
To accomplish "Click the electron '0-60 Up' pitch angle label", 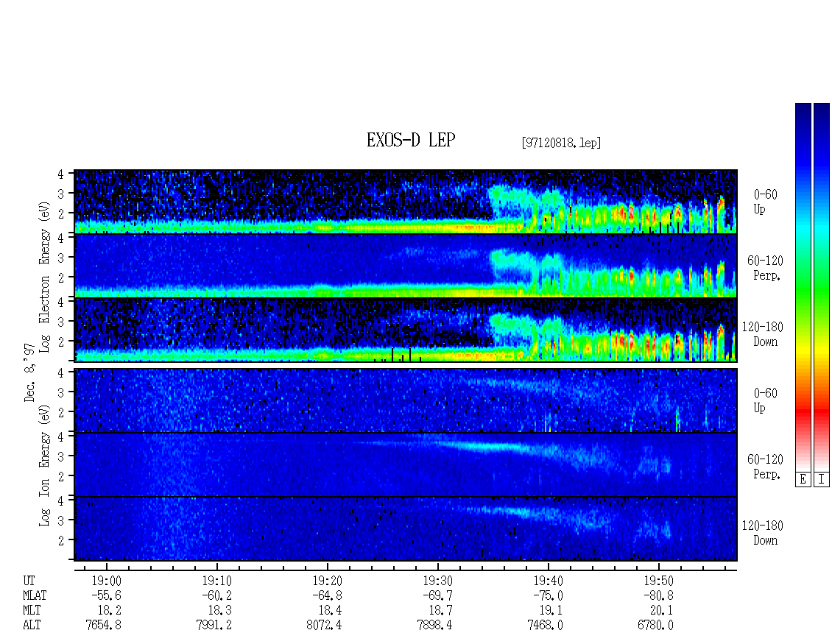I will 765,202.
